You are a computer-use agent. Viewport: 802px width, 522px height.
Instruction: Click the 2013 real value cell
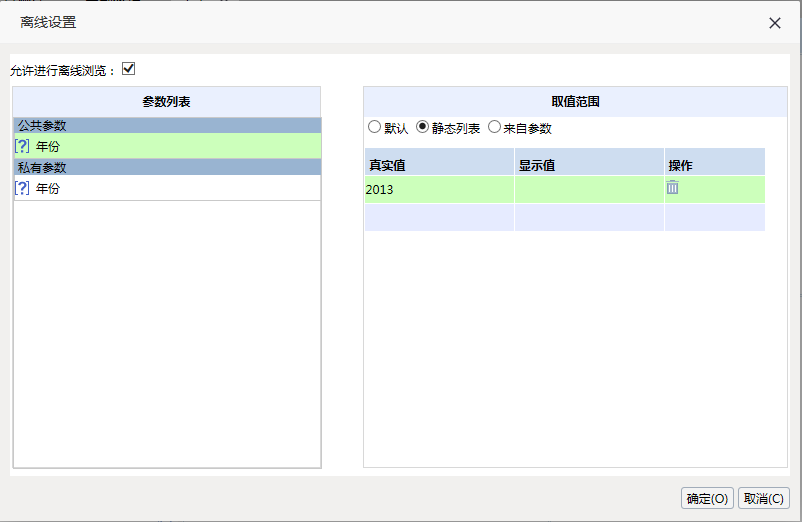(439, 190)
